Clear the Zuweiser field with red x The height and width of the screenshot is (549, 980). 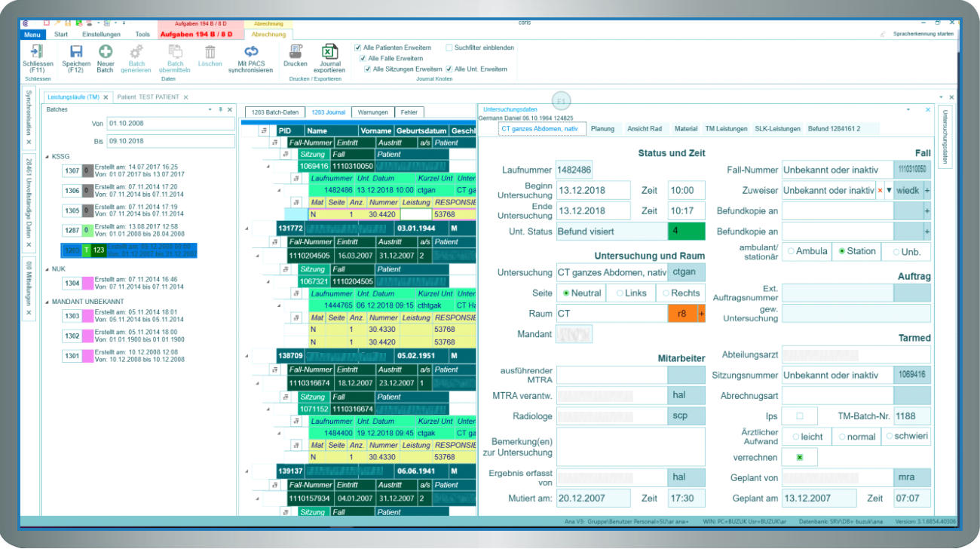point(880,191)
